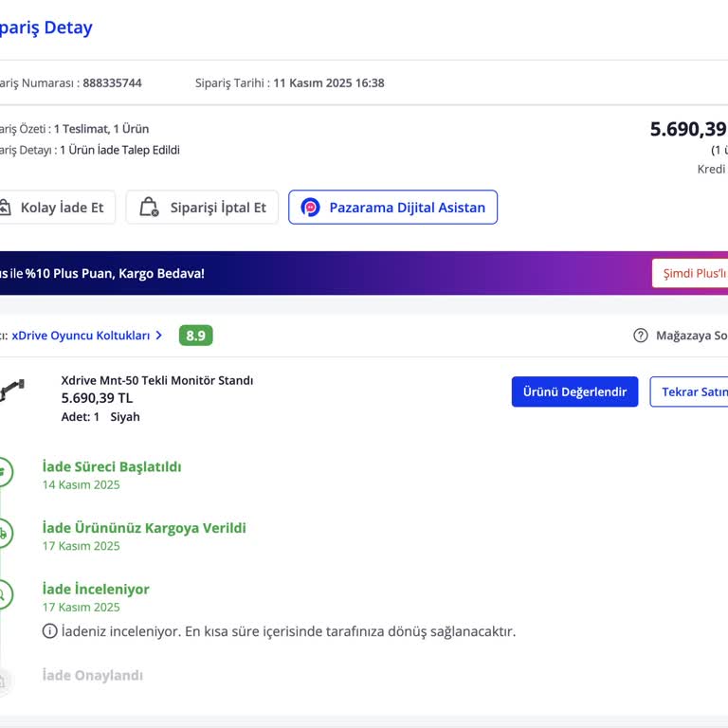Image resolution: width=728 pixels, height=728 pixels.
Task: Open the monitor stand product thumbnail
Action: point(13,389)
